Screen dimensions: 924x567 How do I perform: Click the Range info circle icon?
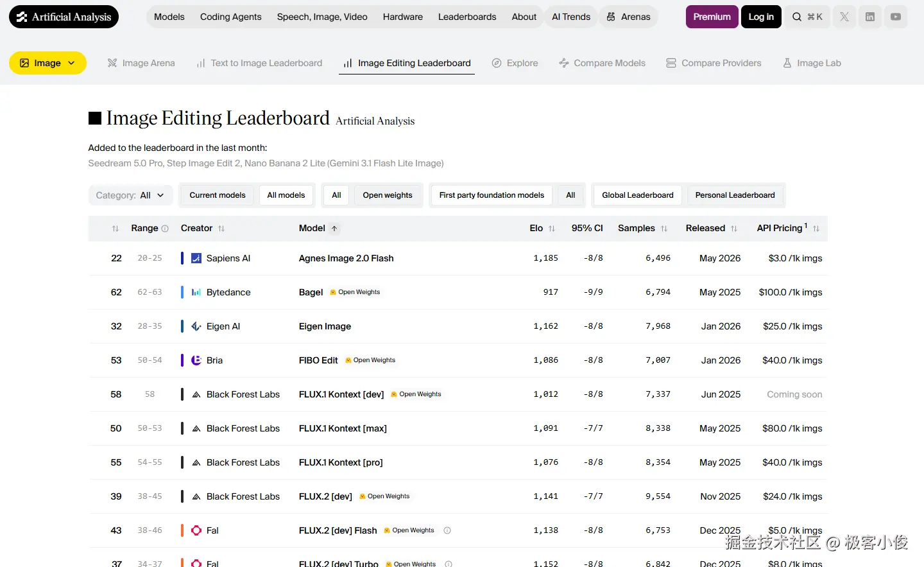coord(165,229)
